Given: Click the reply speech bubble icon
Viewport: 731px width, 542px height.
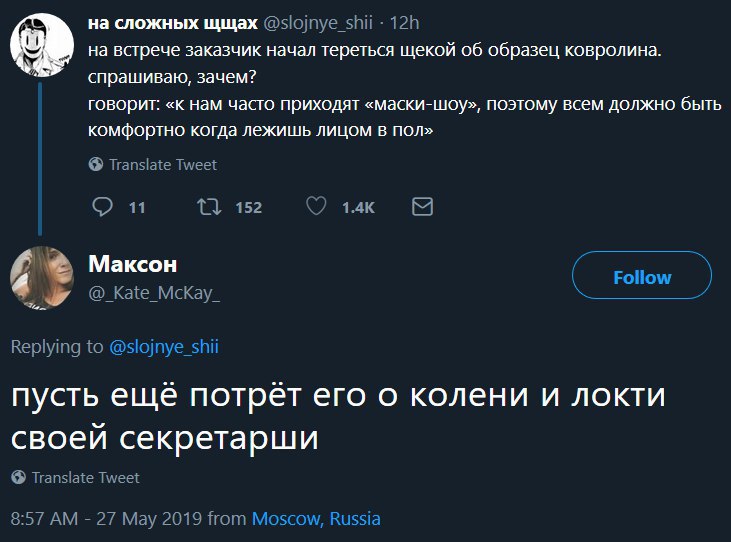Looking at the screenshot, I should (102, 207).
